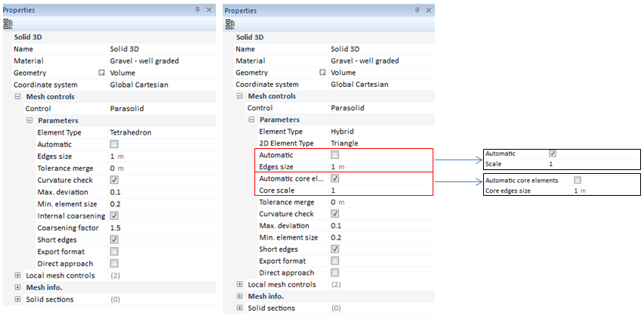Collapse Parameters group in right panel

coord(252,119)
